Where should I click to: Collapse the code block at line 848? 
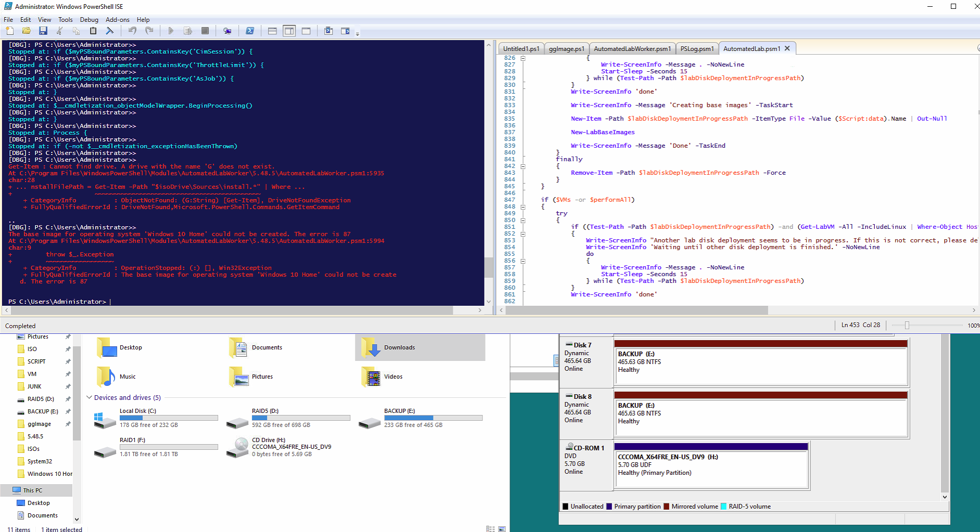523,206
